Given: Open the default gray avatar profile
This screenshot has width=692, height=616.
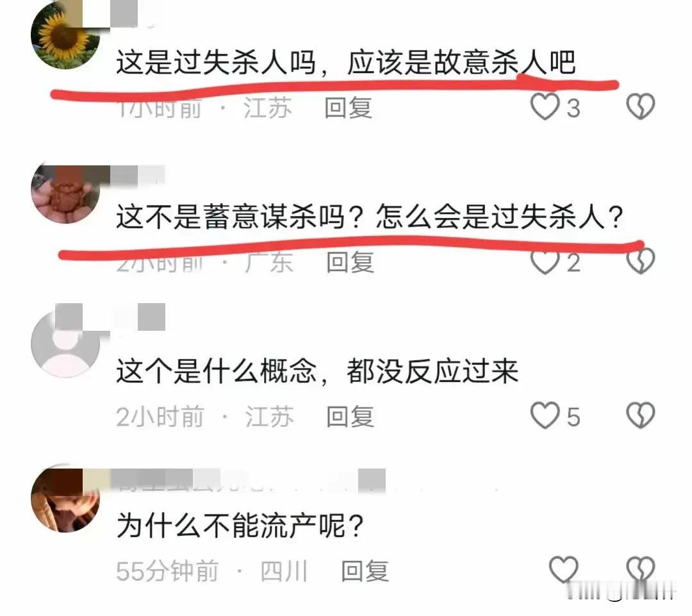Looking at the screenshot, I should (65, 343).
